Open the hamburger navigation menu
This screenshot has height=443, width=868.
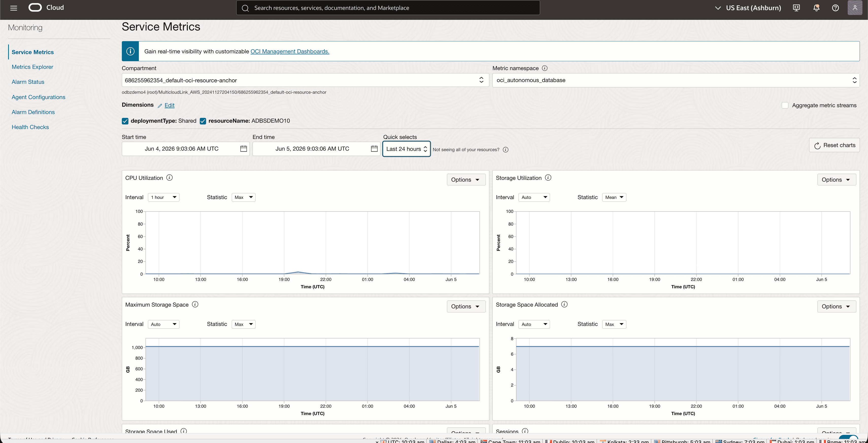pos(13,8)
